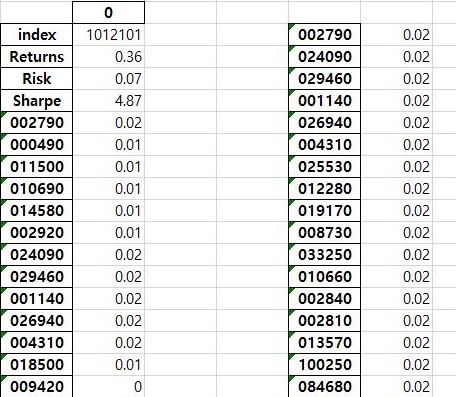Select stock code cell 009420
The height and width of the screenshot is (397, 456).
(36, 386)
